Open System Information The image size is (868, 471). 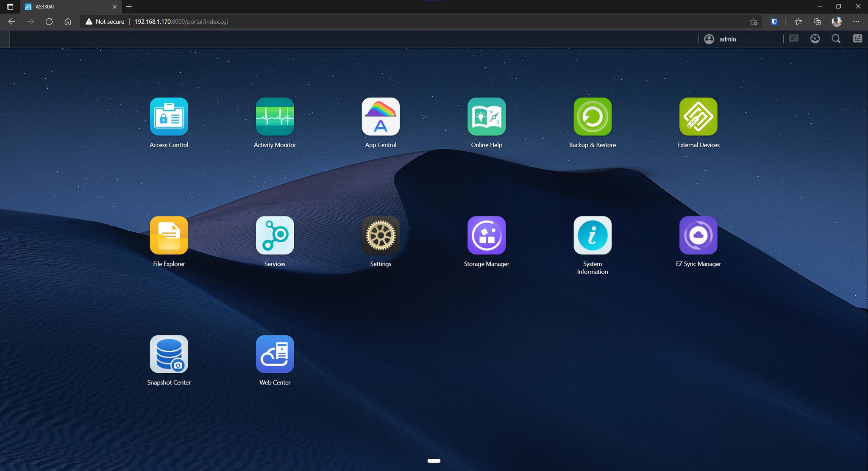click(x=593, y=235)
